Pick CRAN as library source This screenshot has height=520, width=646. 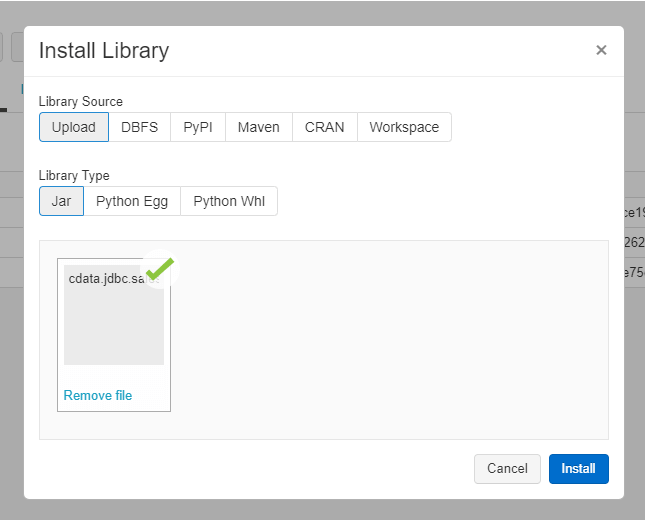pos(325,127)
